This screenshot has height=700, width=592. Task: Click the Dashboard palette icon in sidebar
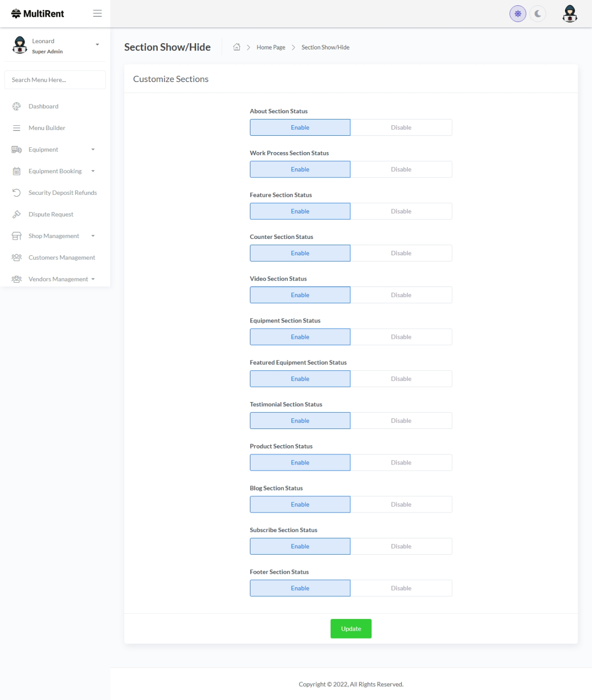coord(17,107)
